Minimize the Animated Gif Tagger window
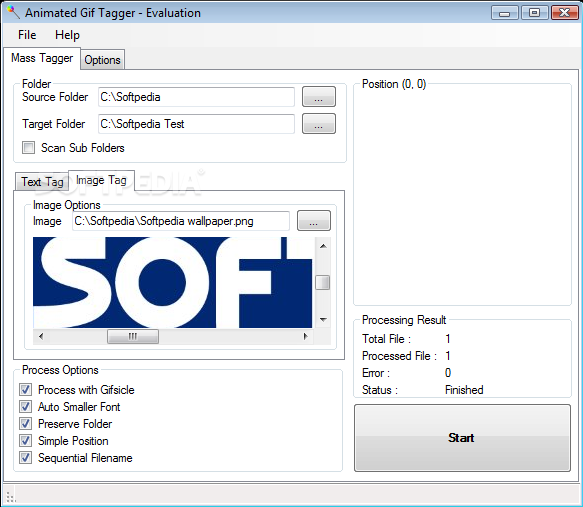The image size is (583, 507). click(x=505, y=13)
